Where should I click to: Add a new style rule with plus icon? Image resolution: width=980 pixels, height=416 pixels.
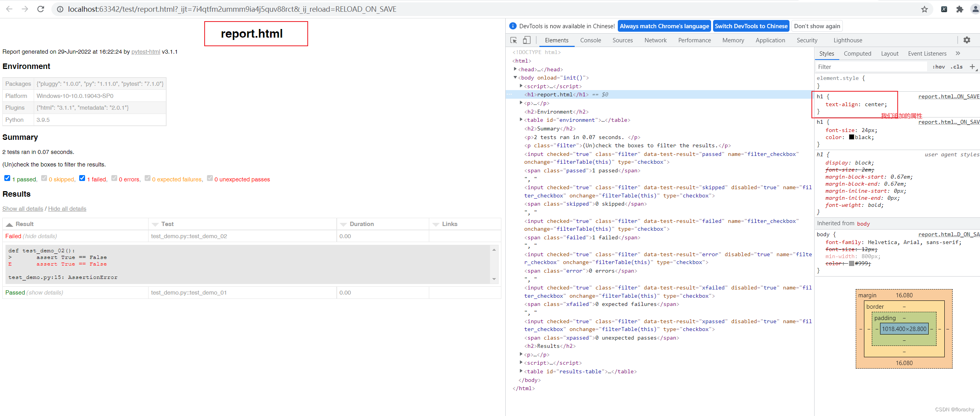pos(972,67)
